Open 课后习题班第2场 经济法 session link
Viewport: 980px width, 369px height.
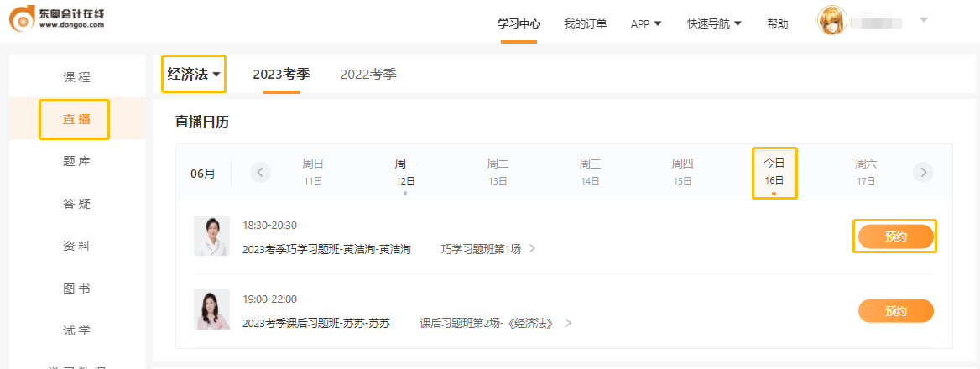pos(495,323)
